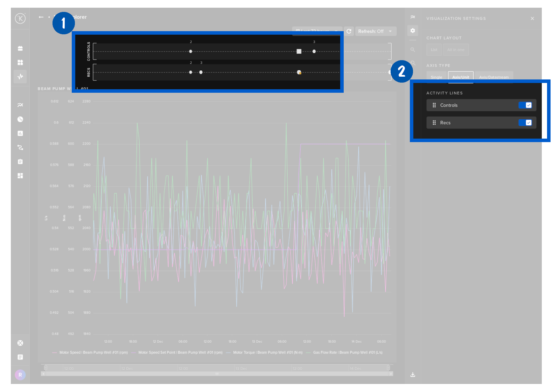Choose the List chart layout
Screen dimensions: 553x392
click(434, 50)
